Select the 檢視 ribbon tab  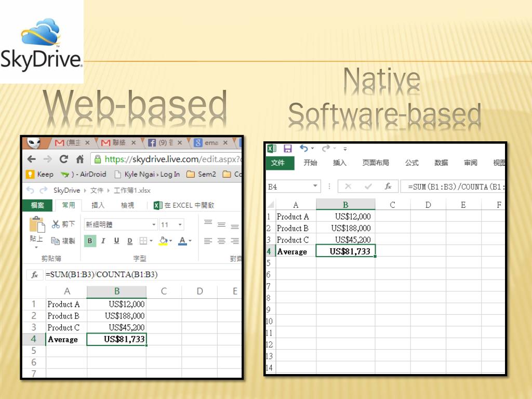click(x=127, y=205)
